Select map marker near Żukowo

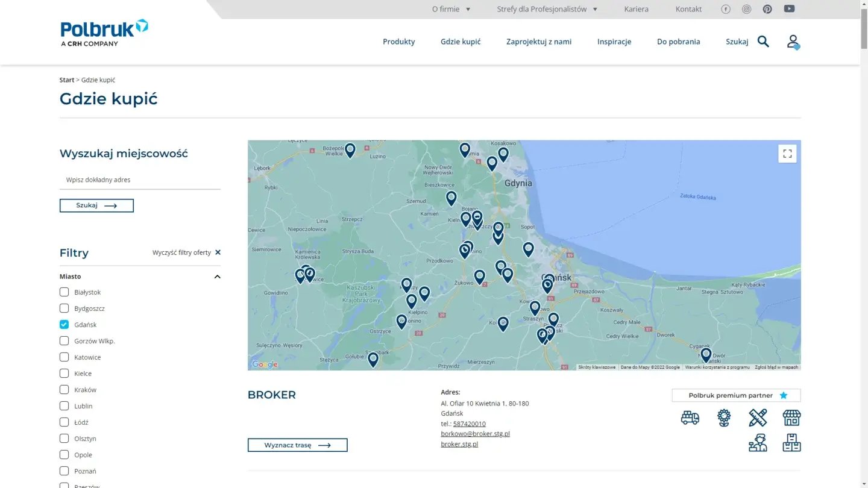click(x=479, y=277)
